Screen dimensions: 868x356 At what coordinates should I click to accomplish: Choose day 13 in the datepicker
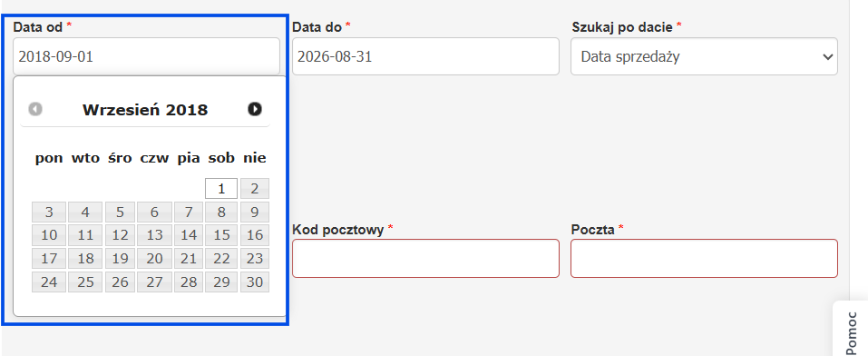click(x=154, y=235)
